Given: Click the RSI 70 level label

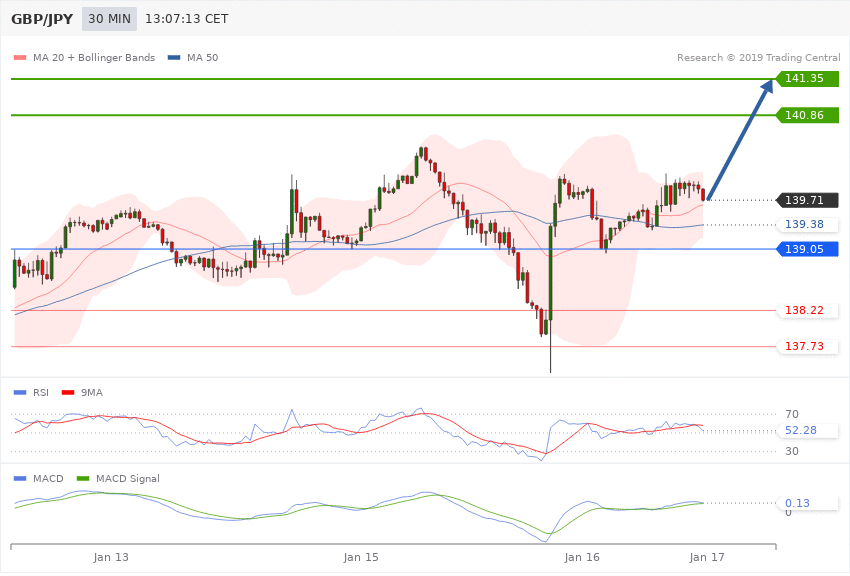Looking at the screenshot, I should pos(791,415).
